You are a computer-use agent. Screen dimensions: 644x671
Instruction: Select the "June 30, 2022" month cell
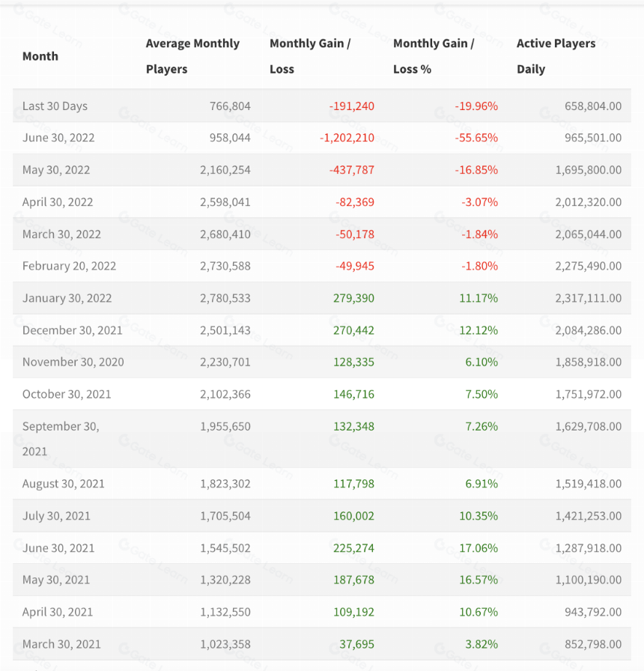(x=58, y=138)
